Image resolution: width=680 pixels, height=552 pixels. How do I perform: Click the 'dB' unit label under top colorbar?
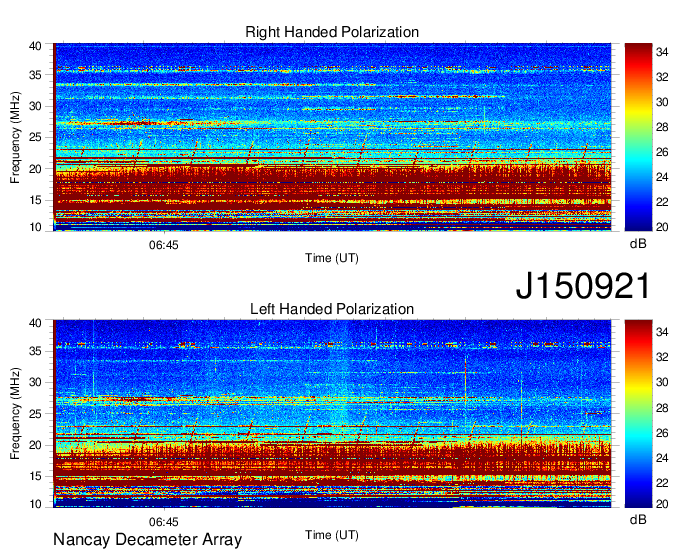coord(638,244)
